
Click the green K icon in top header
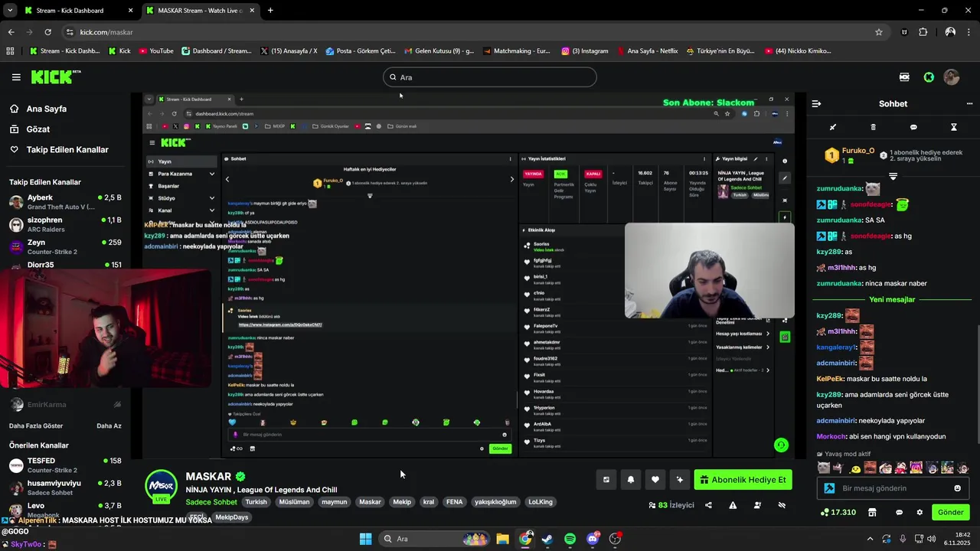[929, 77]
